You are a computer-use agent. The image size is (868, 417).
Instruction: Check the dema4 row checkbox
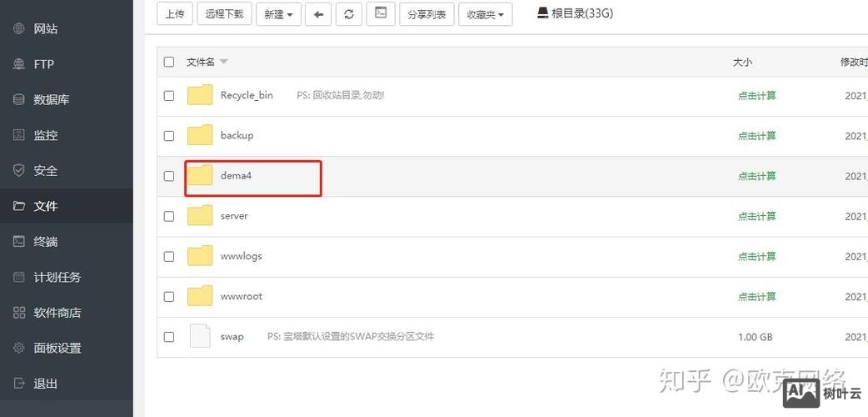coord(169,176)
